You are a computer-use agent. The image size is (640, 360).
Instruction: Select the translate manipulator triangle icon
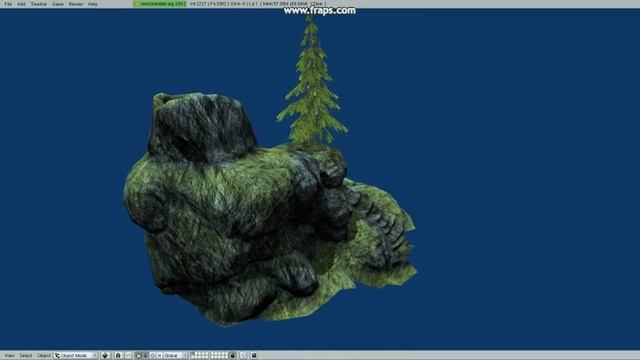point(145,356)
